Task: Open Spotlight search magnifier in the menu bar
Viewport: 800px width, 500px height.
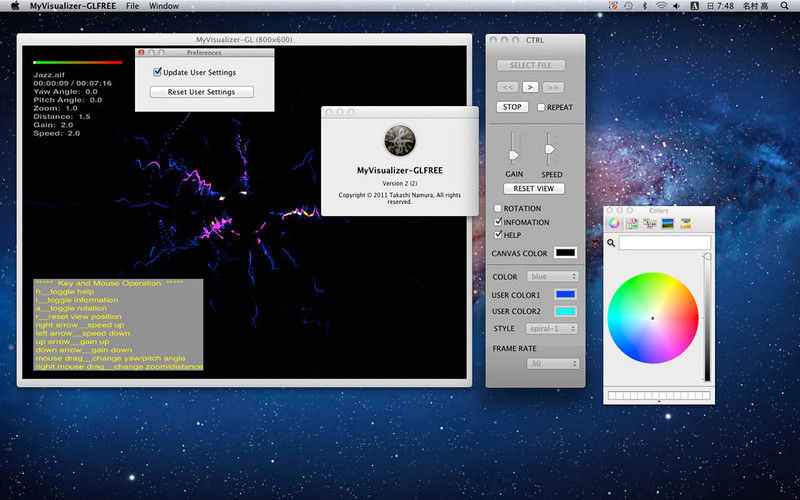Action: (x=784, y=6)
